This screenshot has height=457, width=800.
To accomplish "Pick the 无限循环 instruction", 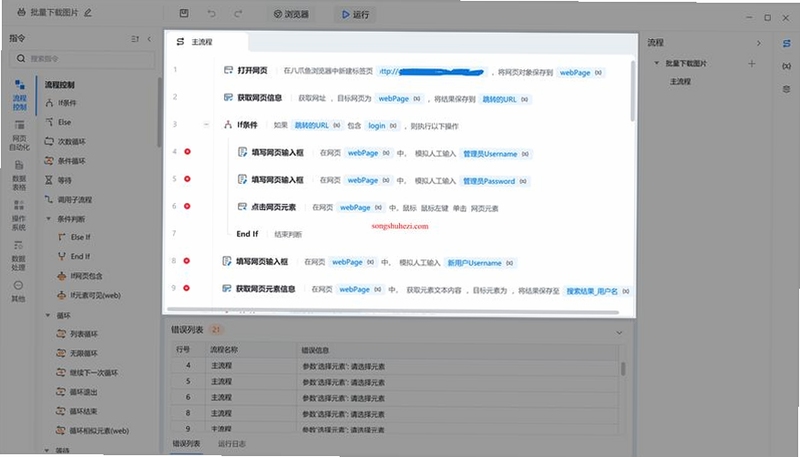I will [77, 353].
